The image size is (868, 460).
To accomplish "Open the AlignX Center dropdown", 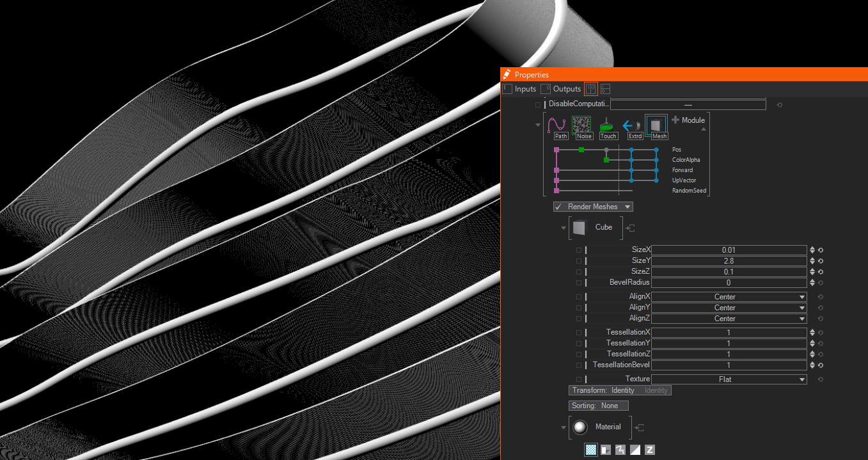I will 729,297.
